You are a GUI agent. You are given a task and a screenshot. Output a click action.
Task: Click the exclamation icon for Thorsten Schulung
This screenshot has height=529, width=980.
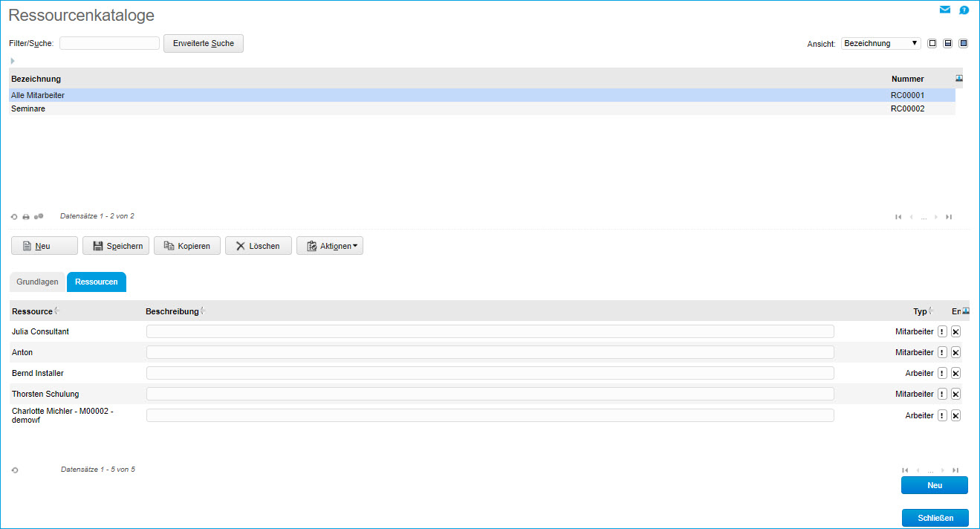942,395
